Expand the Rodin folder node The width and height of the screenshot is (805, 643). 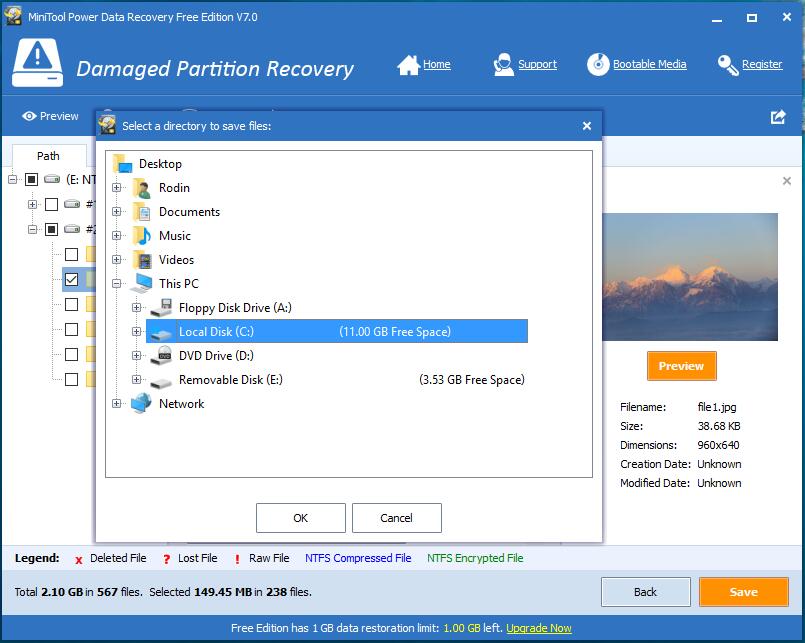tap(117, 187)
